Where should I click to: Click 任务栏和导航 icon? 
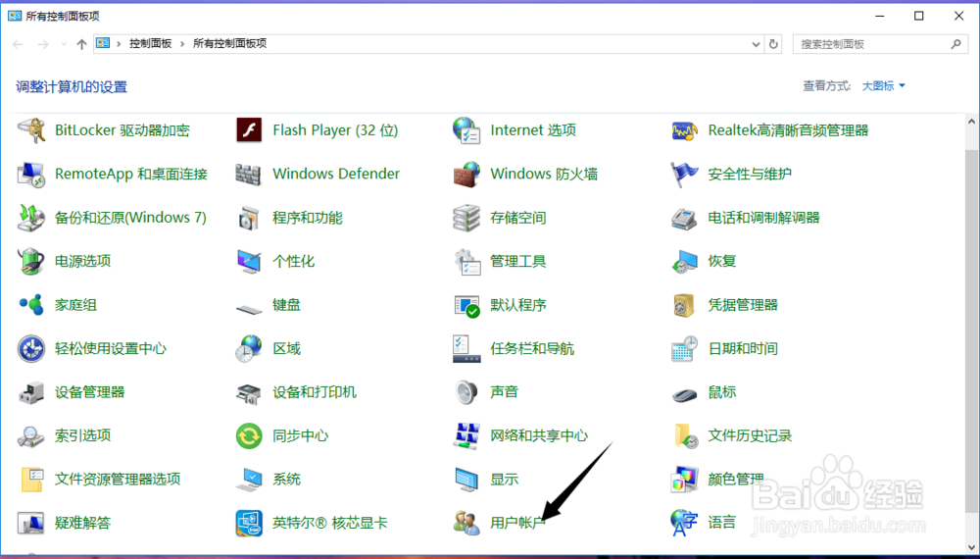tap(466, 349)
